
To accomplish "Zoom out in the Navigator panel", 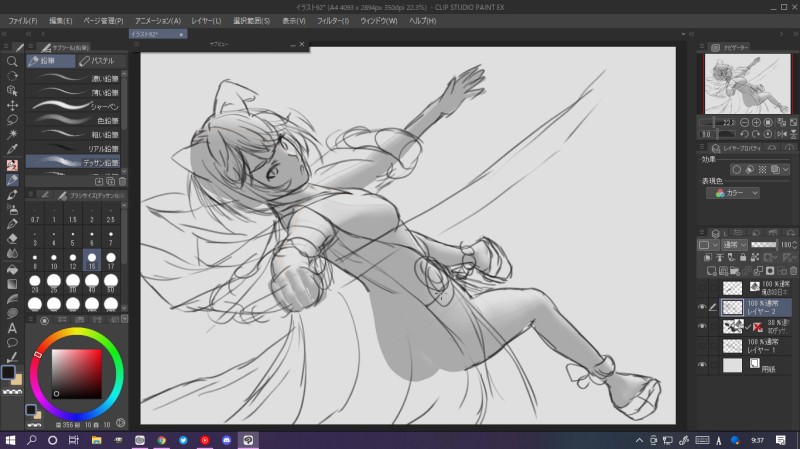I will pos(744,122).
